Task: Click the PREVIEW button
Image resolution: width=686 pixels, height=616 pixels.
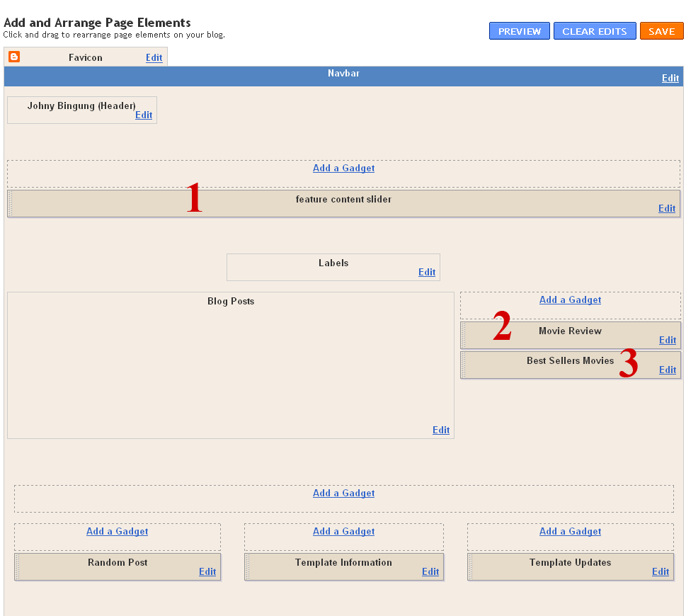Action: (520, 31)
